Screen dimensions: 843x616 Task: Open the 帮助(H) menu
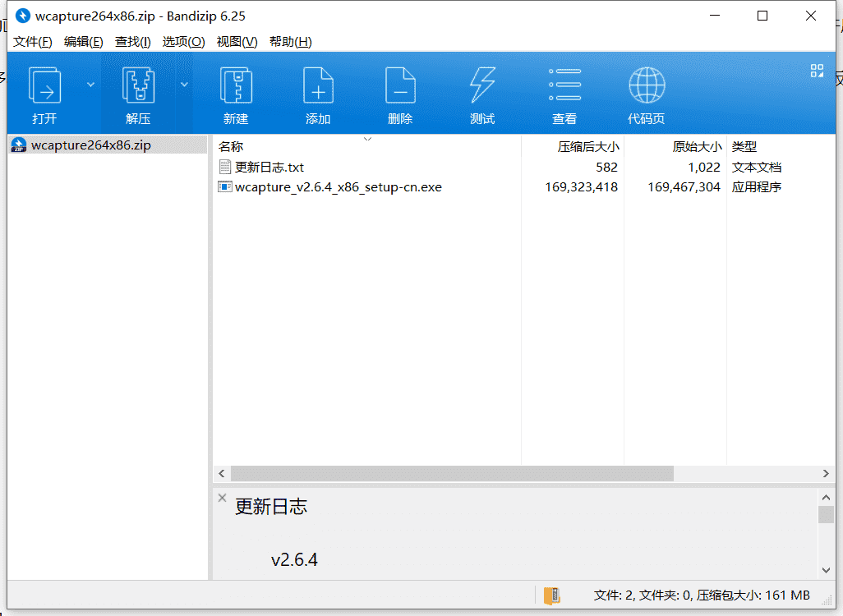click(x=291, y=41)
